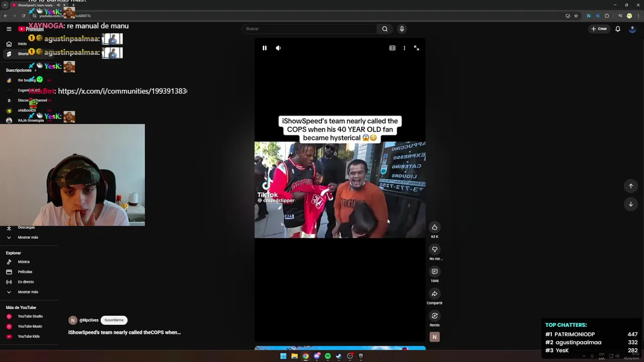
Task: Click the search magnifier button
Action: click(x=385, y=29)
